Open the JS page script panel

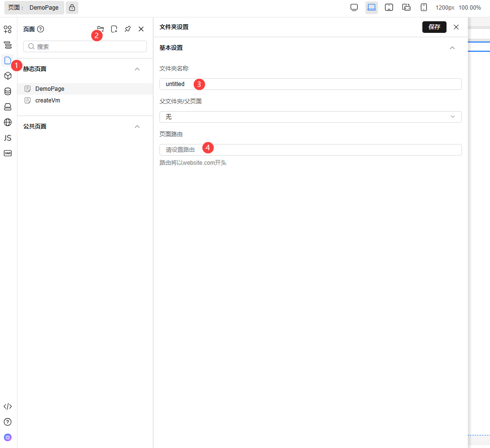click(x=8, y=138)
